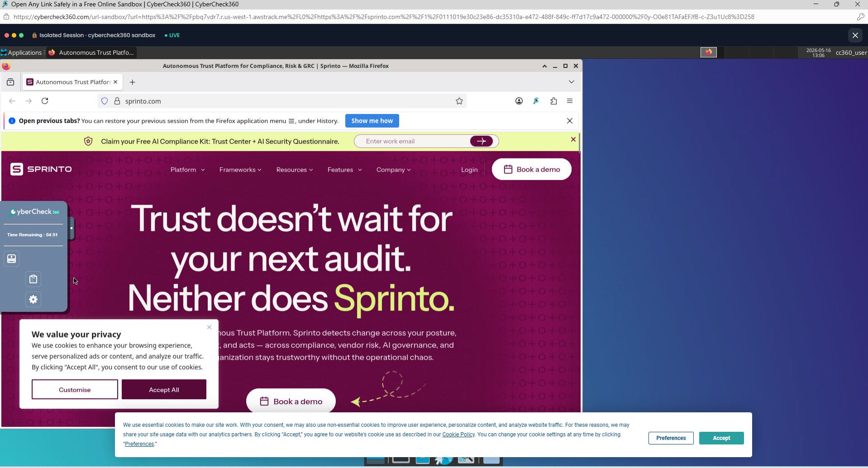
Task: Go back to the previous page
Action: (x=12, y=101)
